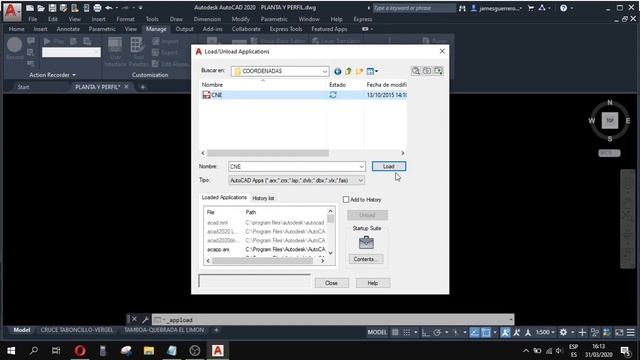Switch to CRUCE TABONCILLO-VERGEL layout tab

tap(77, 330)
